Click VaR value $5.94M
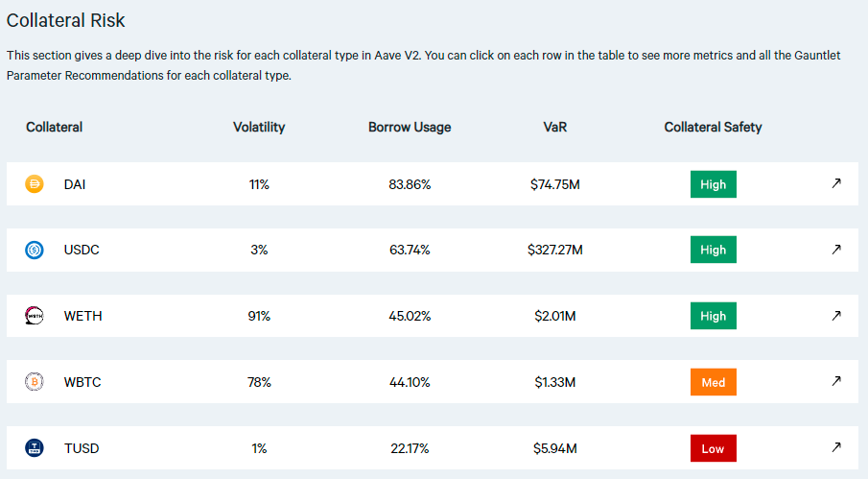This screenshot has height=479, width=868. [555, 448]
